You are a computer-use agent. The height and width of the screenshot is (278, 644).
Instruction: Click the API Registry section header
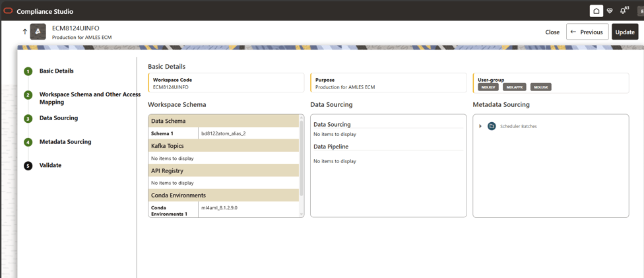(x=224, y=170)
